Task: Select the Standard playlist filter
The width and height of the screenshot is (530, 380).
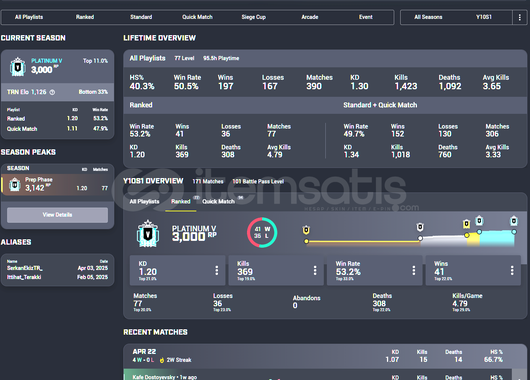Action: 141,17
